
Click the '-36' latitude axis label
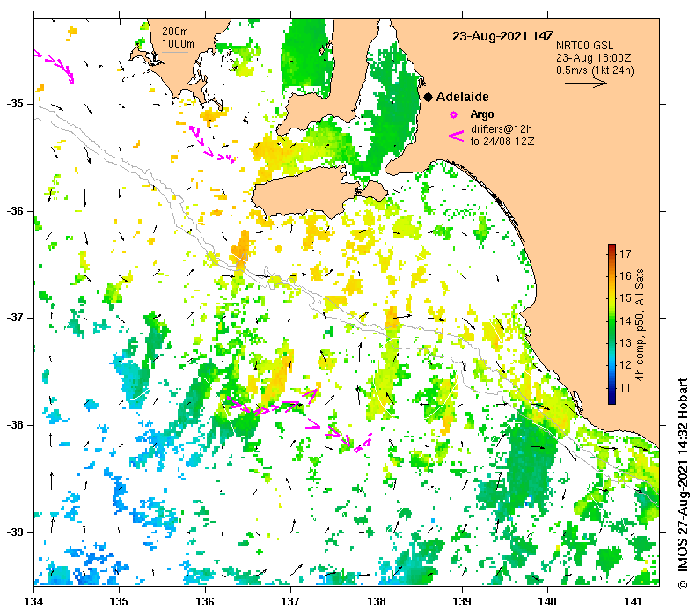[15, 211]
